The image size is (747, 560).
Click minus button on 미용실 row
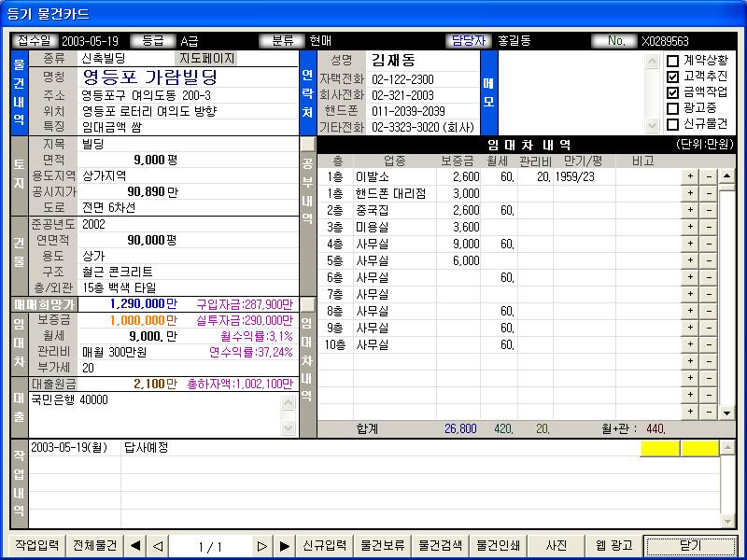(707, 227)
